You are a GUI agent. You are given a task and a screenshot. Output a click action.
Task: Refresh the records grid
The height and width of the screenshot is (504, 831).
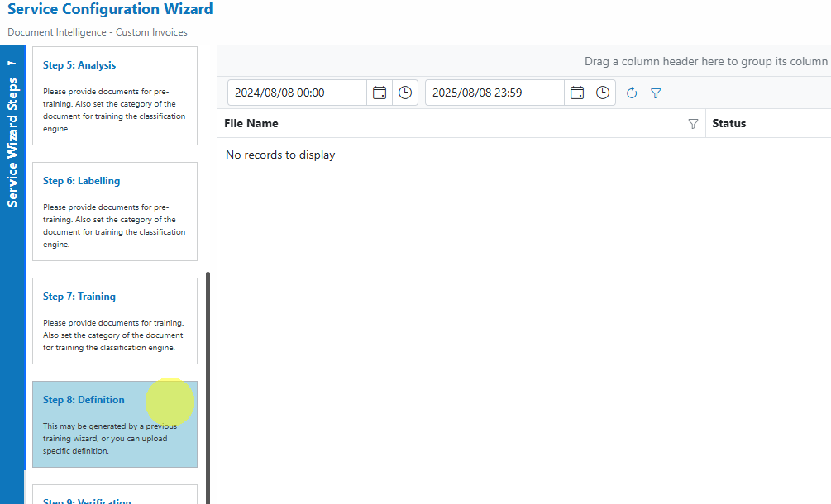tap(631, 93)
